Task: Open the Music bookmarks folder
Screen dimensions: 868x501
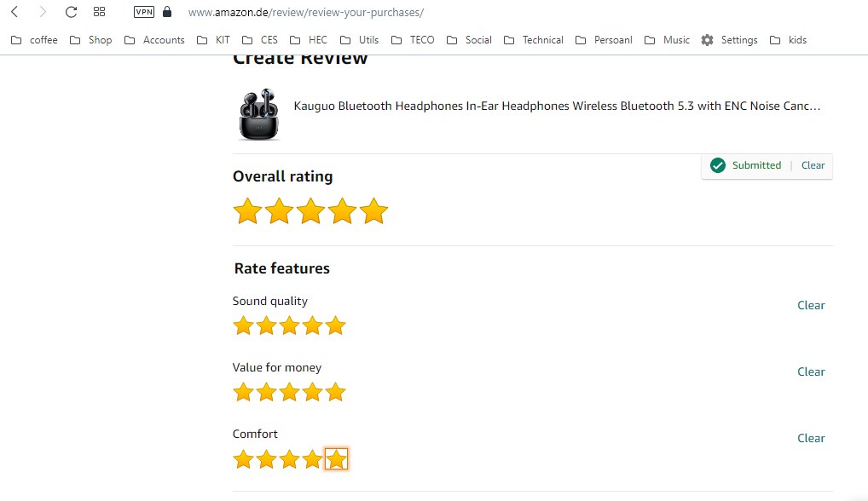Action: pyautogui.click(x=667, y=40)
